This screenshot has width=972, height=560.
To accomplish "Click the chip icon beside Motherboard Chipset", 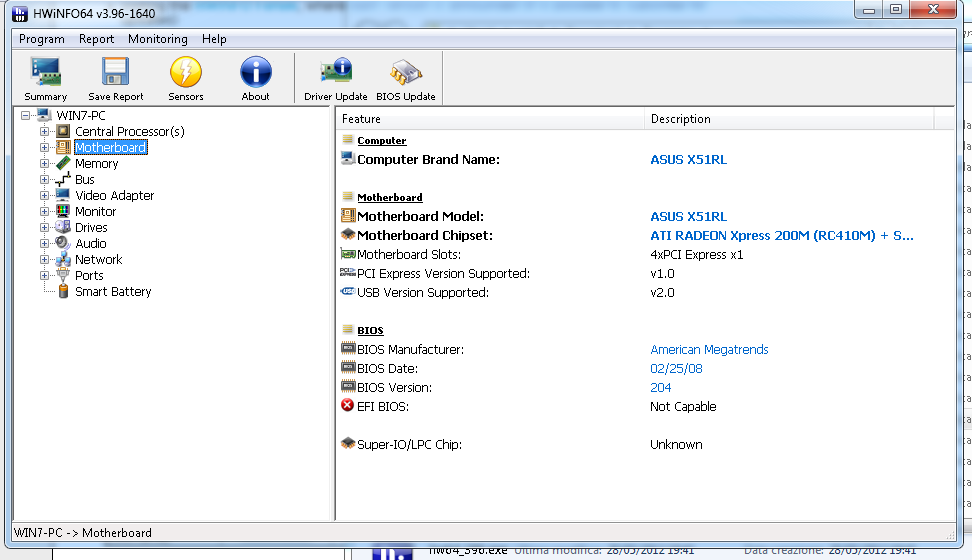I will (x=348, y=234).
